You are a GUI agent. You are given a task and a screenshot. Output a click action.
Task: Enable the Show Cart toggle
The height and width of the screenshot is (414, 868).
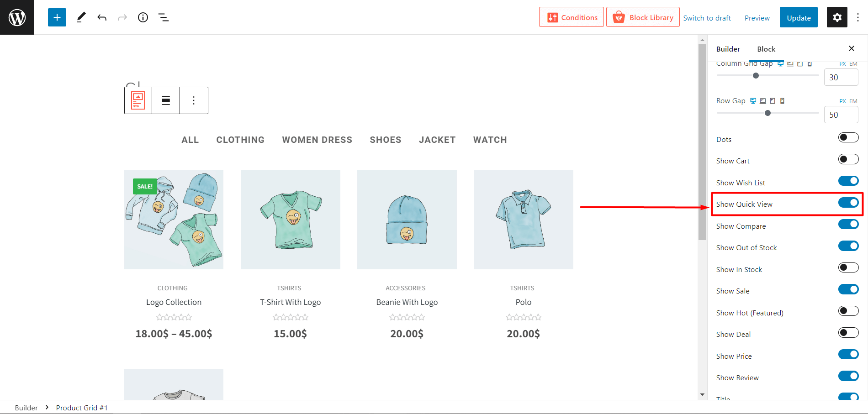click(x=848, y=159)
